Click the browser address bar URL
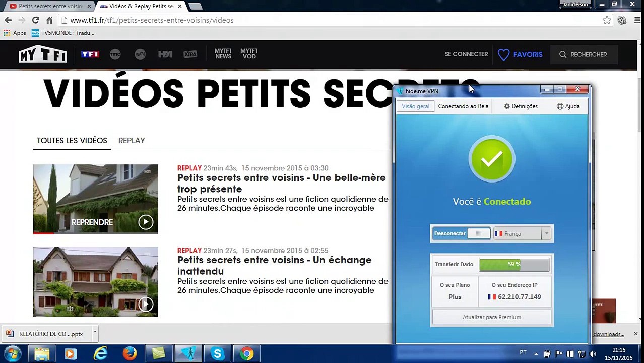 click(x=152, y=20)
